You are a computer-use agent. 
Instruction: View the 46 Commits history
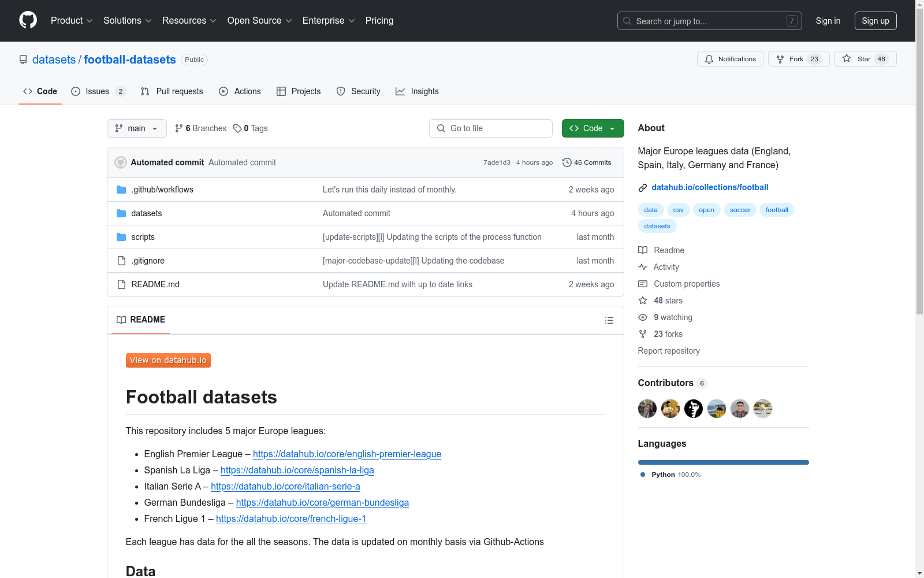tap(587, 162)
